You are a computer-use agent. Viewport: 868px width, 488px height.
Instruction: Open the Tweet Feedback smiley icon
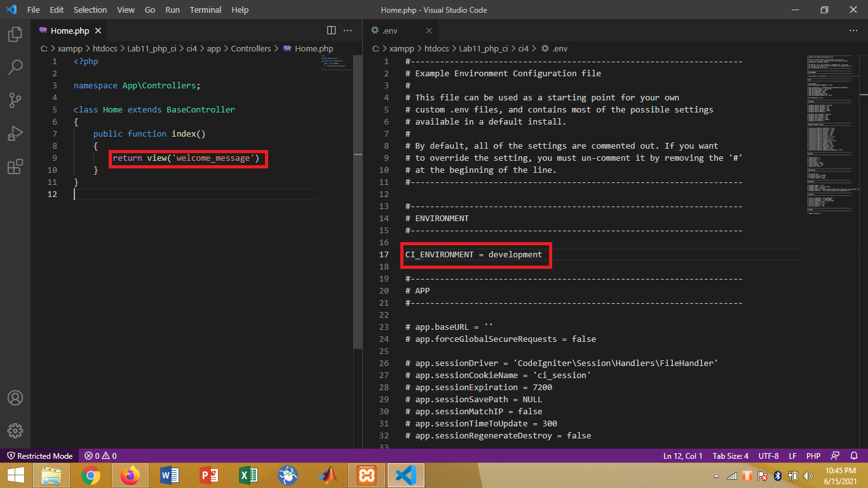834,456
